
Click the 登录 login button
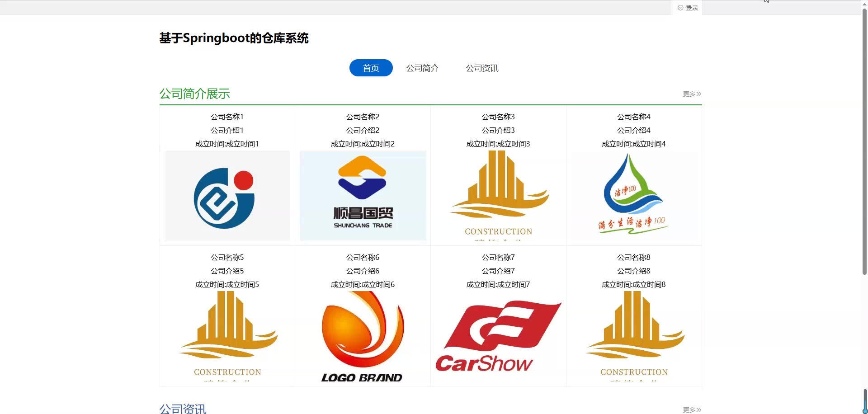(688, 8)
